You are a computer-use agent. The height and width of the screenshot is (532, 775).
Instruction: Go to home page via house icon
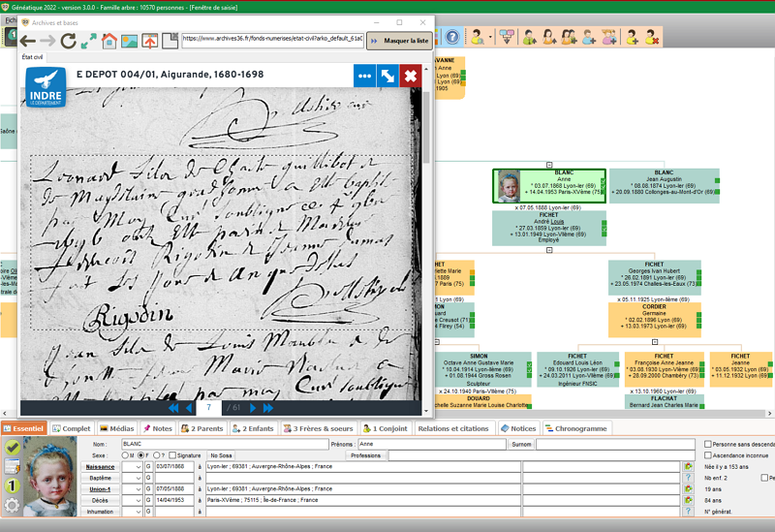click(x=109, y=41)
